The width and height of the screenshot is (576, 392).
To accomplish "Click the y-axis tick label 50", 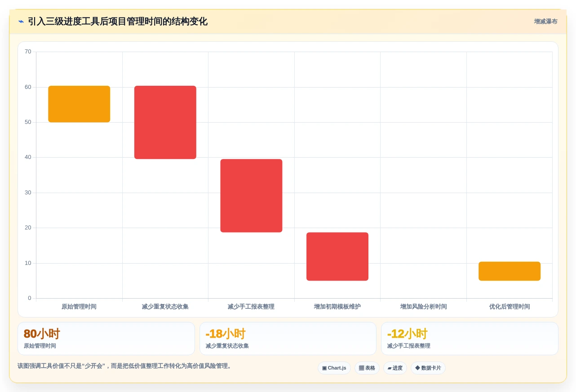I will point(28,122).
